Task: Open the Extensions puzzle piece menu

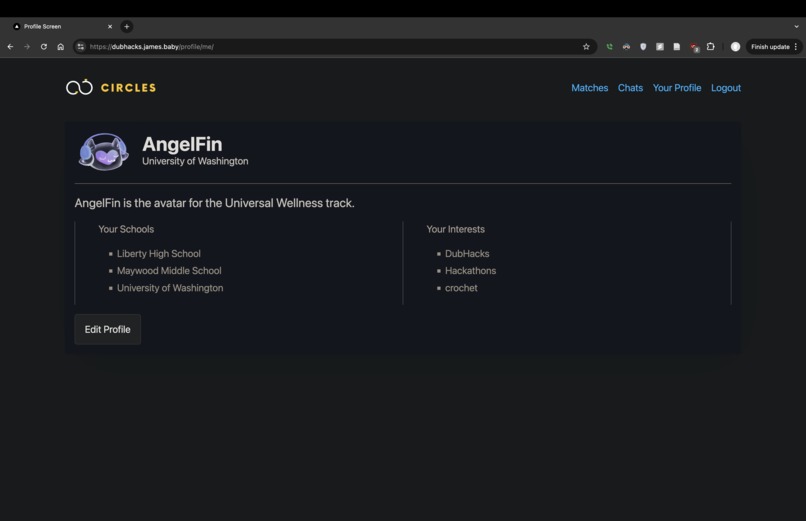Action: coord(711,47)
